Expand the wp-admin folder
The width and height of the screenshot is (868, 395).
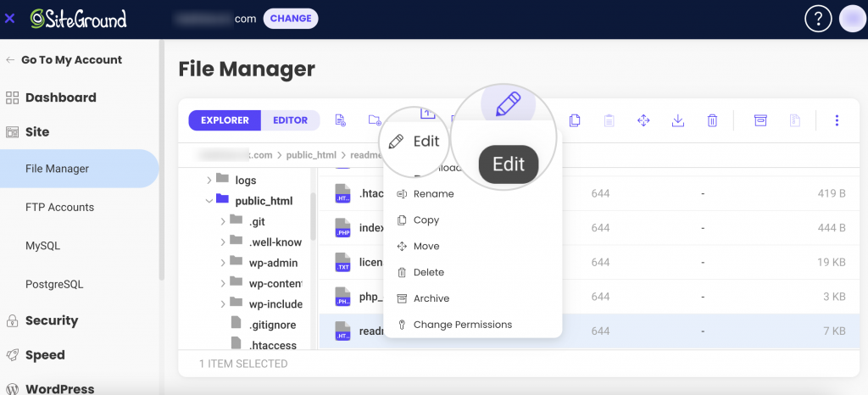point(223,263)
